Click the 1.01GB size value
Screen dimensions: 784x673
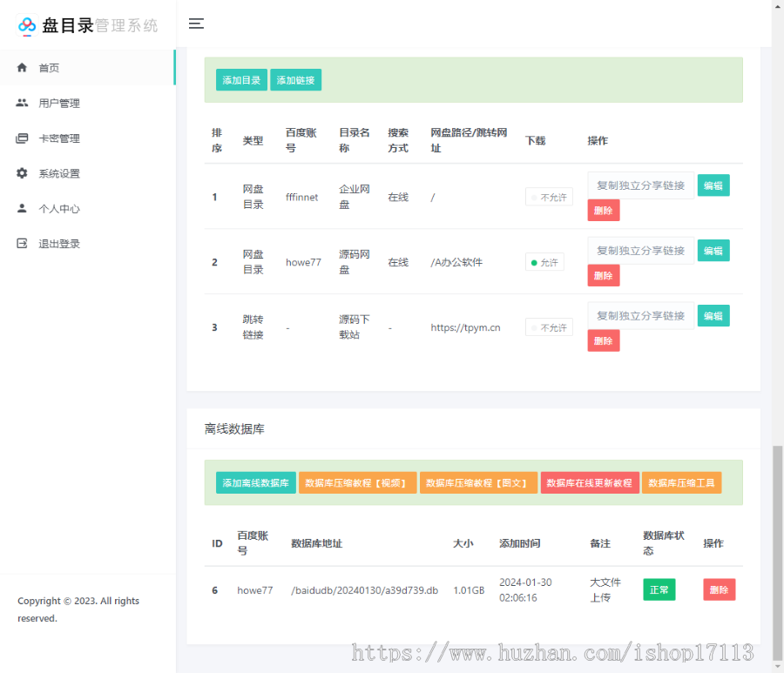pos(469,590)
